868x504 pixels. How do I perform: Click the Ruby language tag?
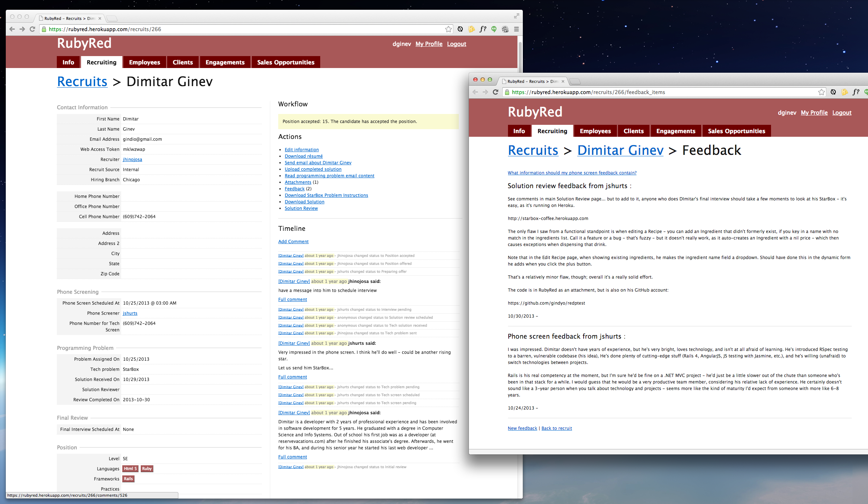(147, 469)
